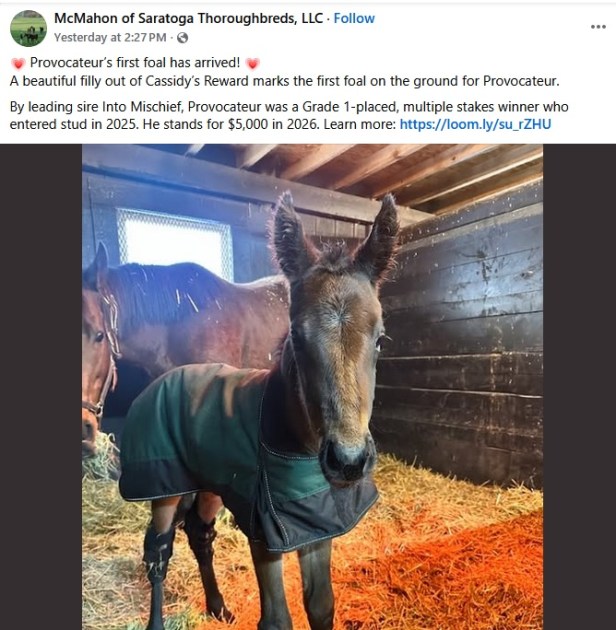
Task: Open the foal photo at its face
Action: [338, 362]
